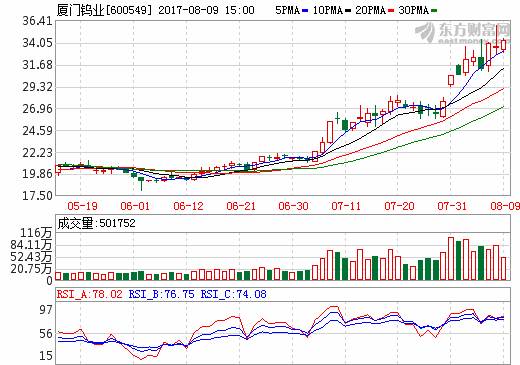Click the 31.68 price axis label
Image resolution: width=520 pixels, height=365 pixels.
(37, 65)
